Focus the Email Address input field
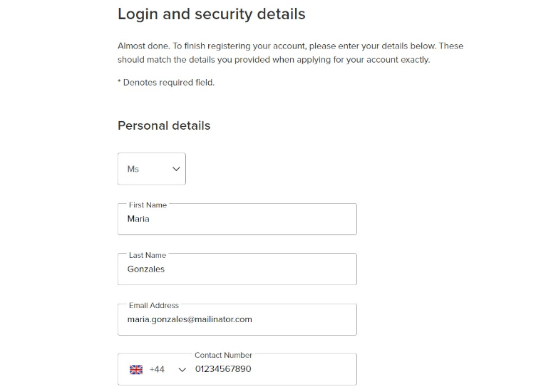This screenshot has width=556, height=392. pyautogui.click(x=237, y=319)
